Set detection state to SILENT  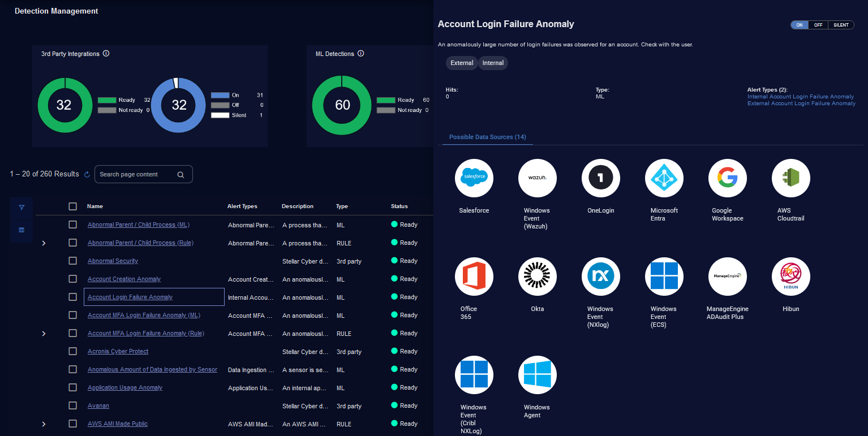click(x=841, y=25)
